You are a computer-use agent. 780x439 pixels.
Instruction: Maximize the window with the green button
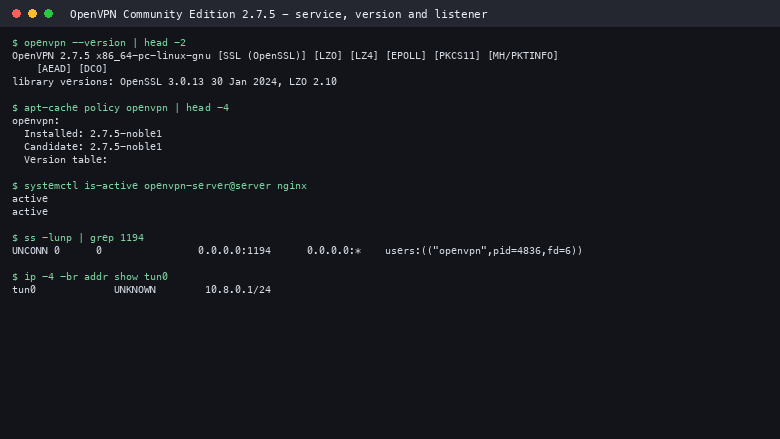click(48, 13)
